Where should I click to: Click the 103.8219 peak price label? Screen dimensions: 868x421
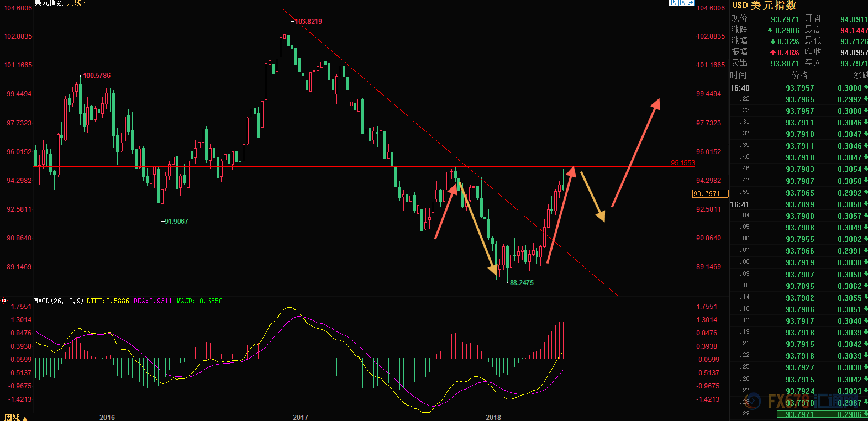tap(308, 22)
